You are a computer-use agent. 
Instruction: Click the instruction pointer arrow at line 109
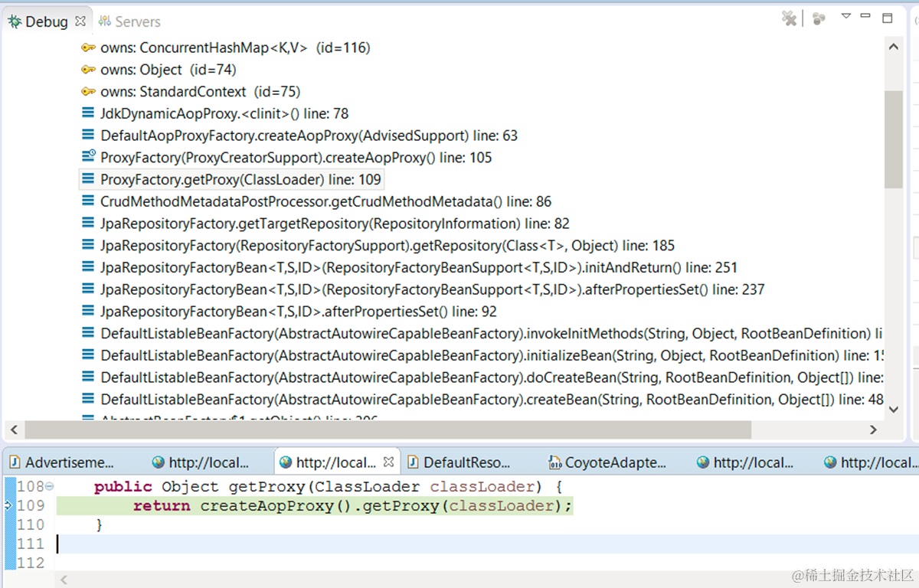pos(8,505)
